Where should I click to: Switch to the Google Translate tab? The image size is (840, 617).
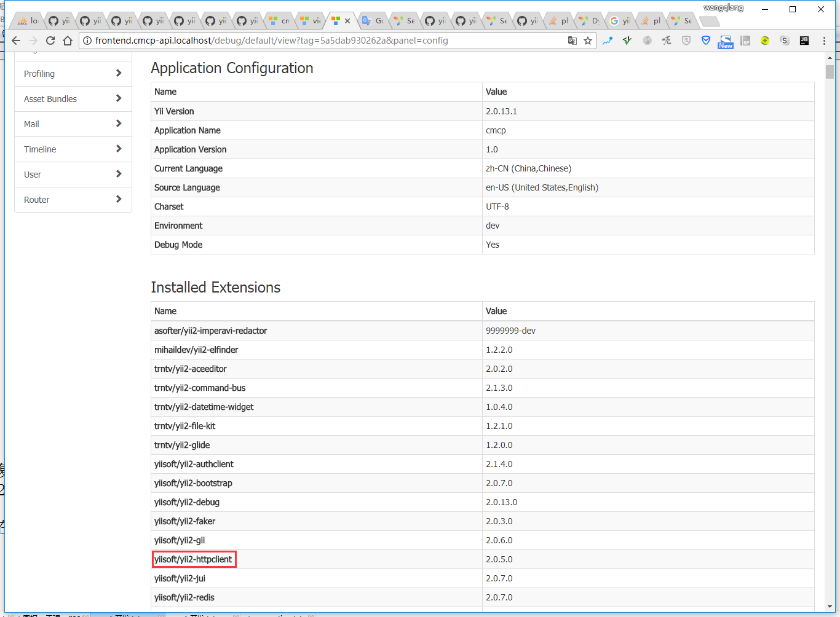coord(373,21)
